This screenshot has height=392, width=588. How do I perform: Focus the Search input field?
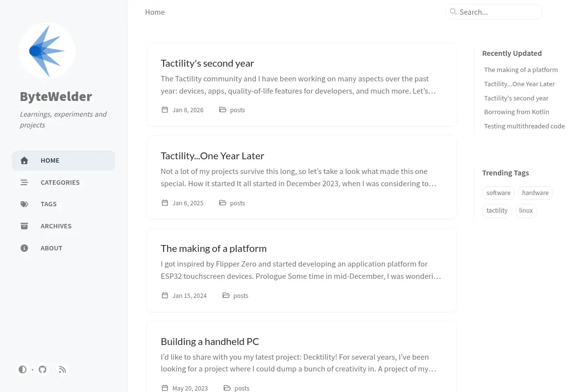[x=494, y=12]
